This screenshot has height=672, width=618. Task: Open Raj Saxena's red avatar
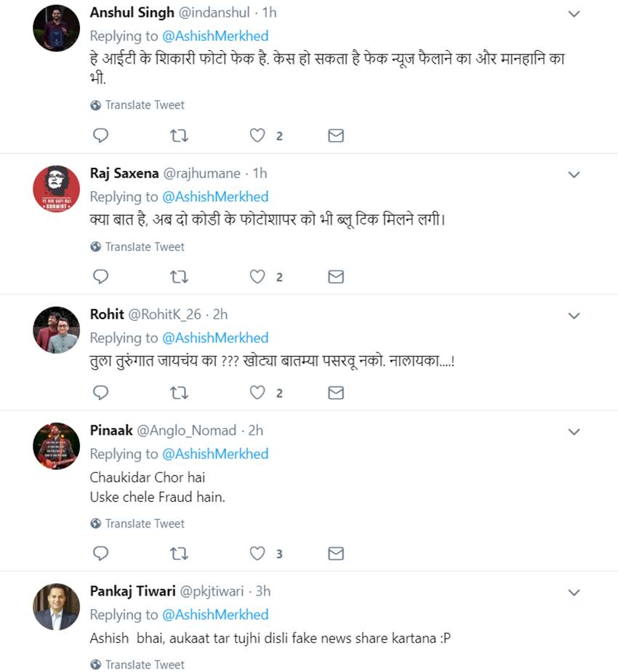[x=56, y=189]
